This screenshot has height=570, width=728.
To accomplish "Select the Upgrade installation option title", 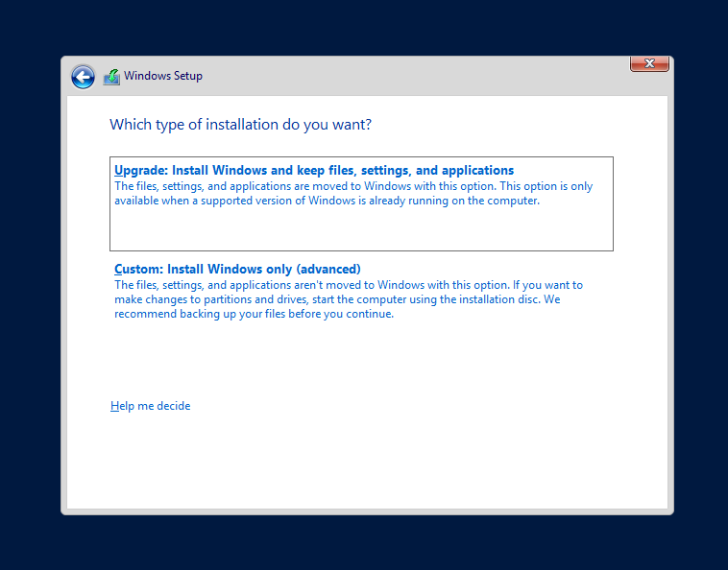I will pos(313,171).
